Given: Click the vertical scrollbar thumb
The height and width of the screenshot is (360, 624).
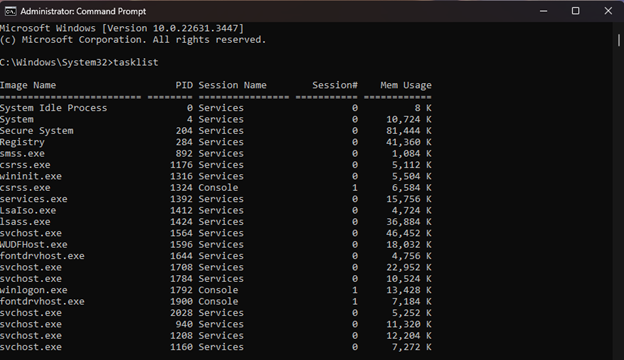Looking at the screenshot, I should coord(619,40).
